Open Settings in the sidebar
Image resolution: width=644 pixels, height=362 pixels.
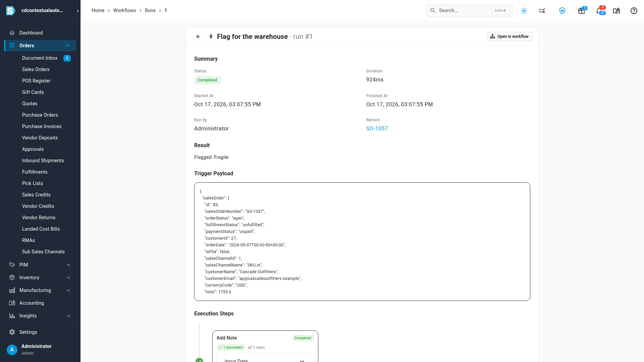point(28,332)
